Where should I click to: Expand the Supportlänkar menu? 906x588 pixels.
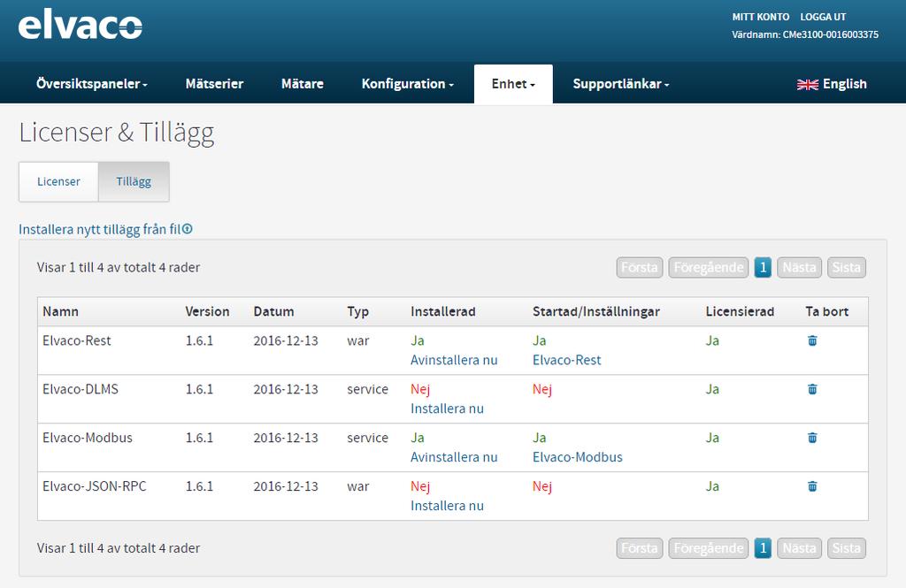[x=620, y=84]
